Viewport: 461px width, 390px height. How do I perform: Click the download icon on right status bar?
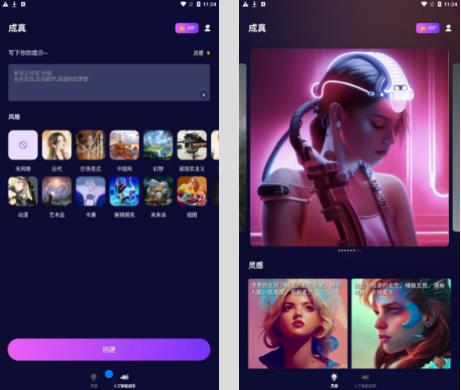[x=254, y=4]
